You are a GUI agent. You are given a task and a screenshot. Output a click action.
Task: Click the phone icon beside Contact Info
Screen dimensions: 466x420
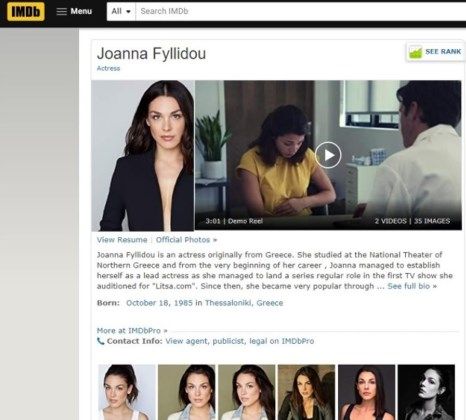(x=100, y=341)
